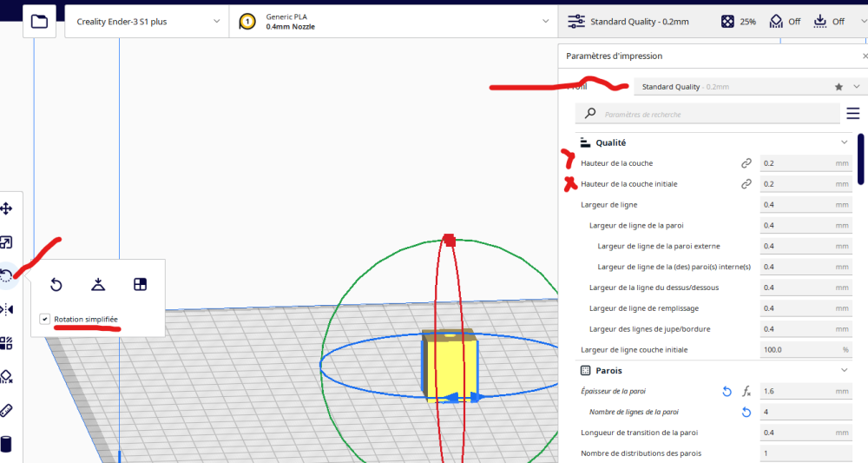Reset Nombre de lignes de la paroi
Viewport: 868px width, 463px height.
(746, 412)
